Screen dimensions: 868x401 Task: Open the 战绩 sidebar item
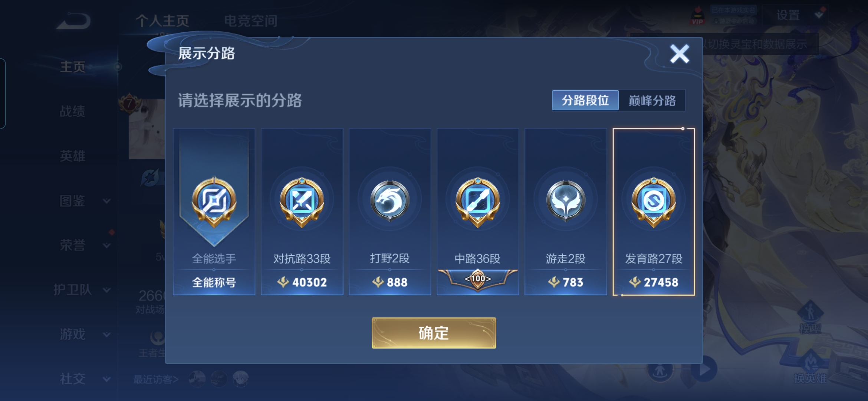pos(73,111)
